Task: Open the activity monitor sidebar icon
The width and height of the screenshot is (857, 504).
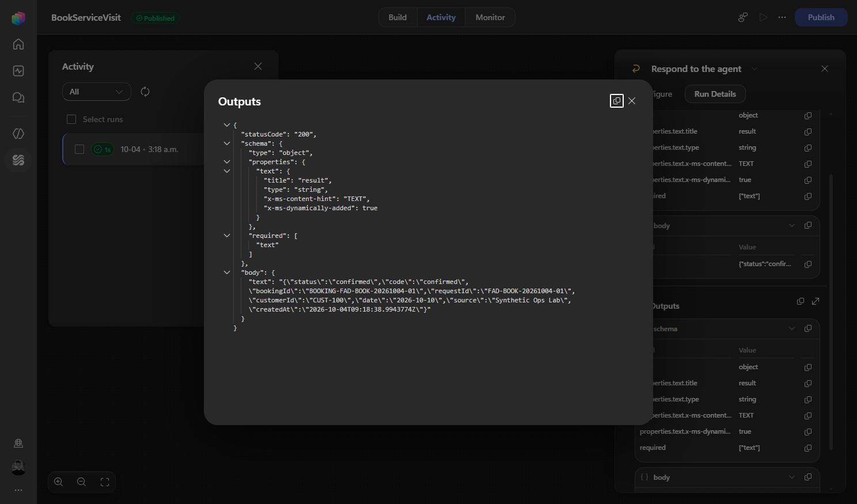Action: [x=18, y=71]
